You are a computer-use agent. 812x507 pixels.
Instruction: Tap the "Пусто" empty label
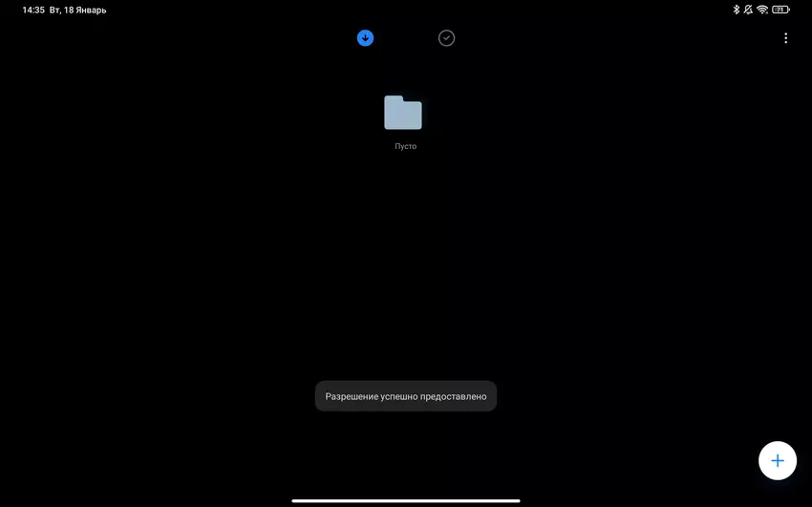[x=405, y=146]
